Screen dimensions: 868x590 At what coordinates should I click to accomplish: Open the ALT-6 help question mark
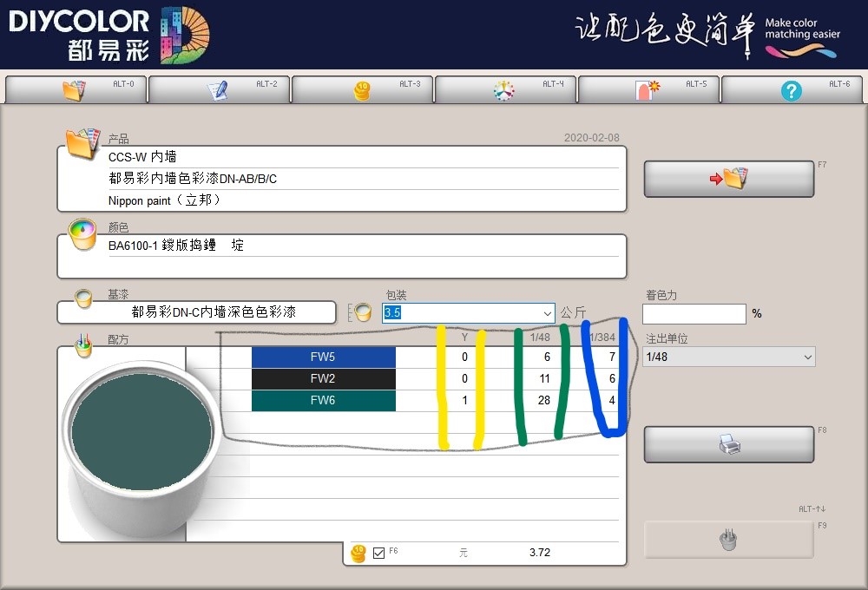tap(792, 90)
